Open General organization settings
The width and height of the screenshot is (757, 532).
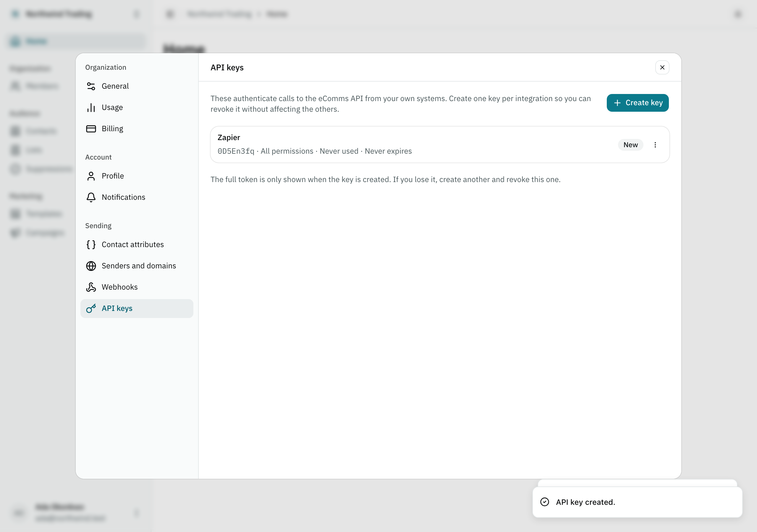(137, 86)
